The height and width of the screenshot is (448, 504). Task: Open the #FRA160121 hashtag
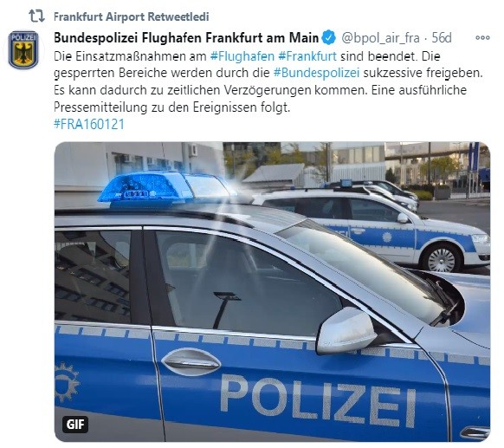[x=89, y=124]
